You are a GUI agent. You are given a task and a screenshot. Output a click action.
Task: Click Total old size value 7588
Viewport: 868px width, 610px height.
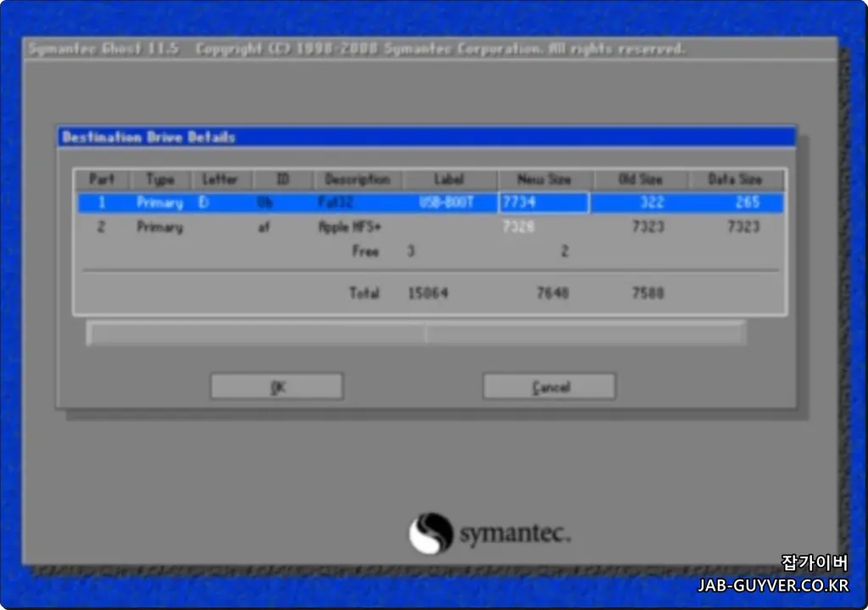[648, 293]
